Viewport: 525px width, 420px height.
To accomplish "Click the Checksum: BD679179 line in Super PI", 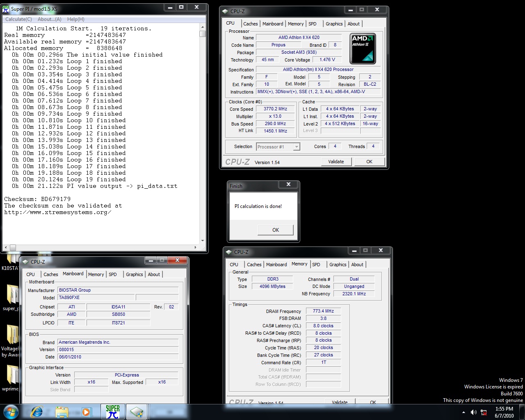I will (x=37, y=199).
